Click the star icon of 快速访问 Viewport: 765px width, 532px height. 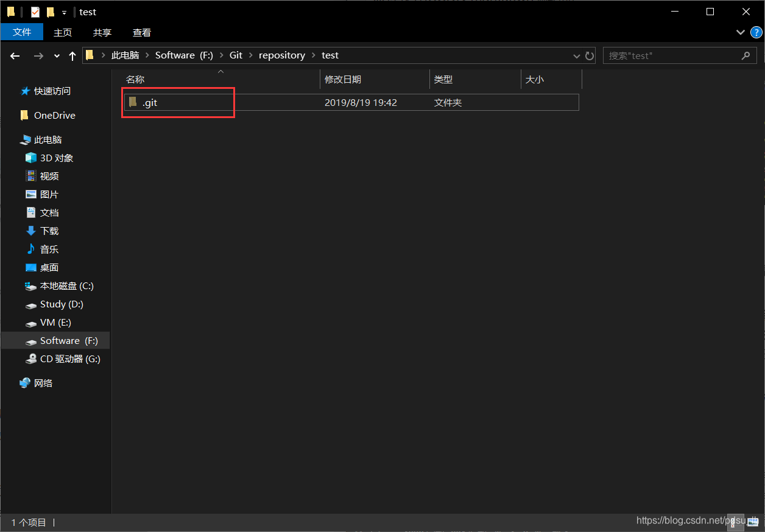pyautogui.click(x=25, y=91)
